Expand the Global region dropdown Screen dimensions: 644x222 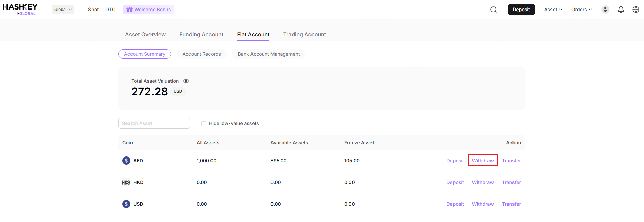[63, 10]
